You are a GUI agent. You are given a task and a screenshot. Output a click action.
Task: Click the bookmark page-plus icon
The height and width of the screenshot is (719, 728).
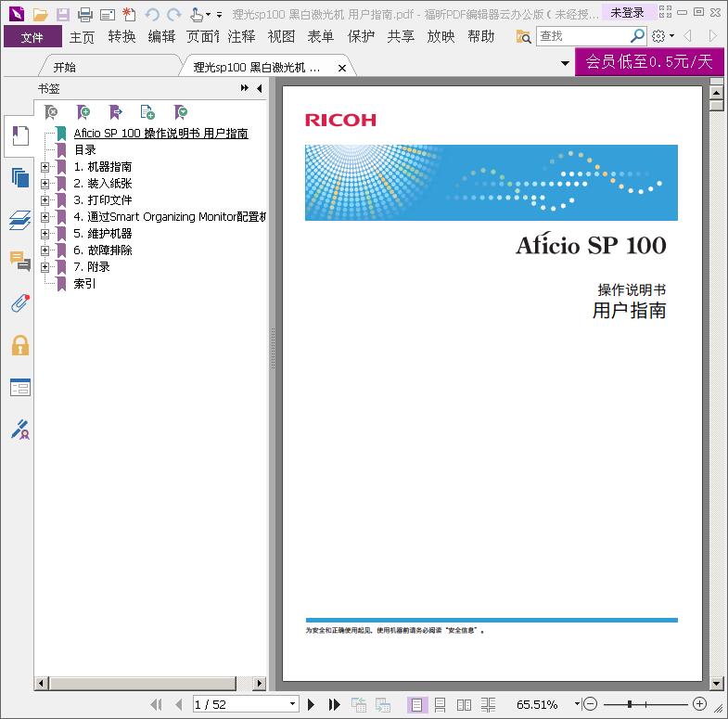(x=147, y=112)
